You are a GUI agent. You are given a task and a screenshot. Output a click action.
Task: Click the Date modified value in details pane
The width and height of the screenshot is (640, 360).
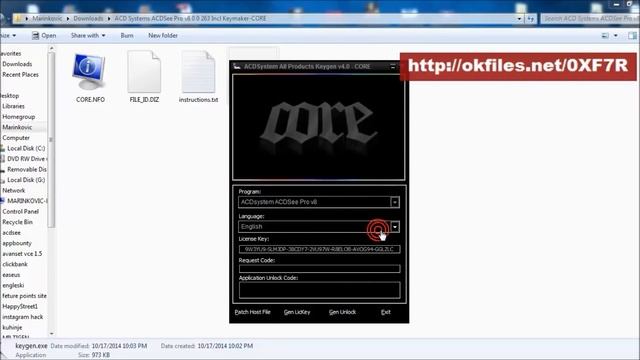(119, 346)
